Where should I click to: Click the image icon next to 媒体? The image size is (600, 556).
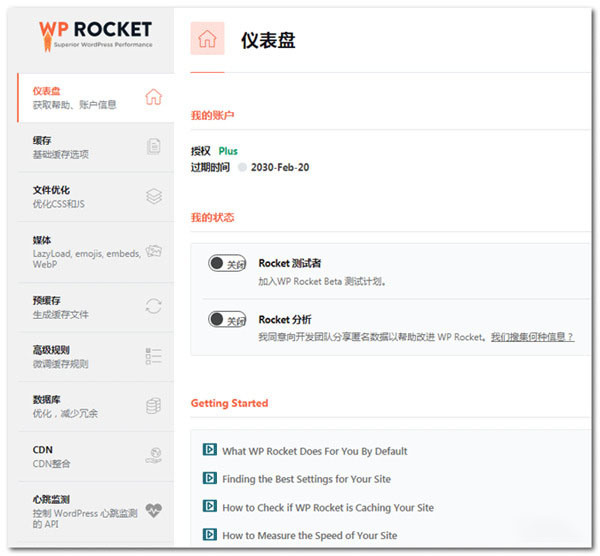[154, 251]
